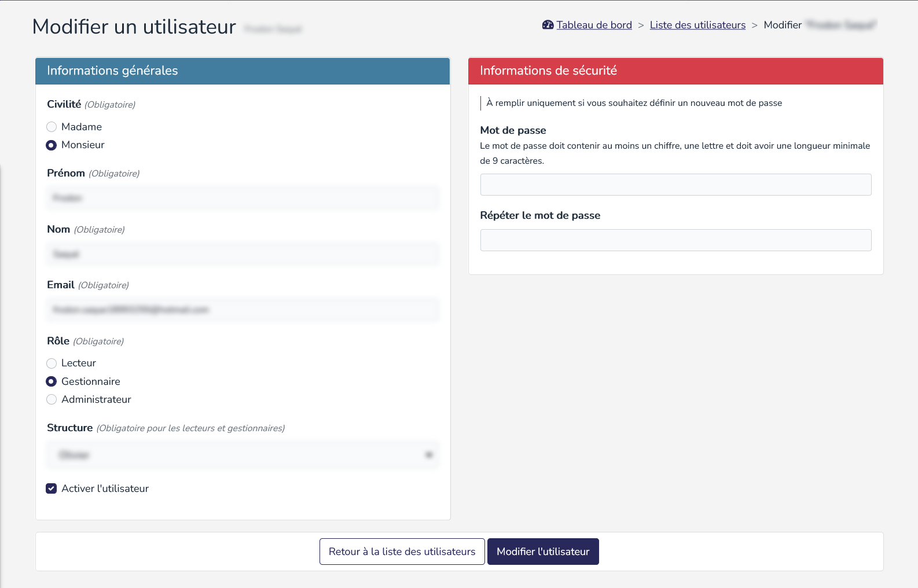Choose the Lecteur role

coord(52,363)
